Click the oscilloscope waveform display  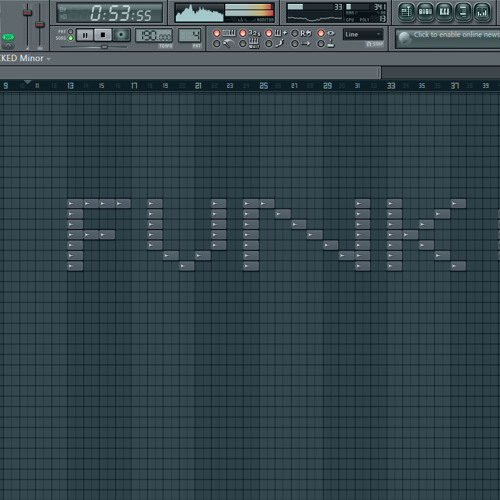point(199,13)
